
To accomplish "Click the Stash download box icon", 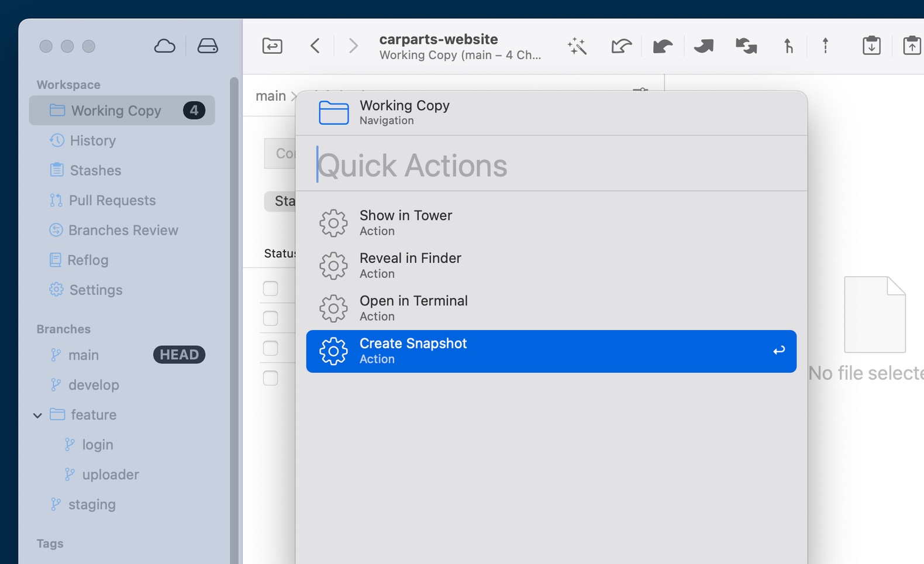I will (x=871, y=46).
